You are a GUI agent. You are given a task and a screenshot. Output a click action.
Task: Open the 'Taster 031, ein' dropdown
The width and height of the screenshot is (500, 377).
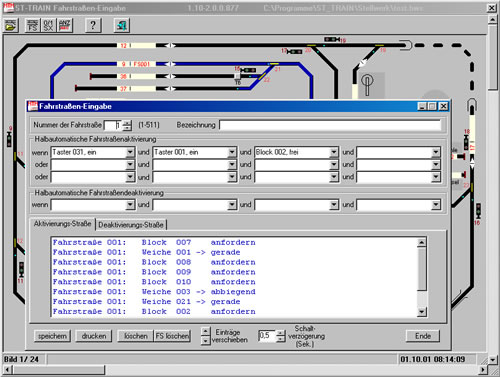click(130, 152)
